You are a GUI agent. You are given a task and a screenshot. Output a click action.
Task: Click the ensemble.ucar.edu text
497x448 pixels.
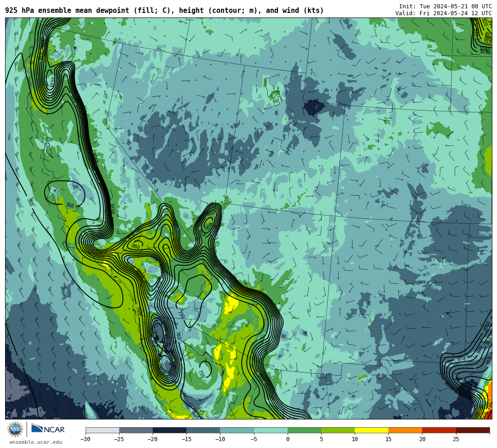coord(35,442)
